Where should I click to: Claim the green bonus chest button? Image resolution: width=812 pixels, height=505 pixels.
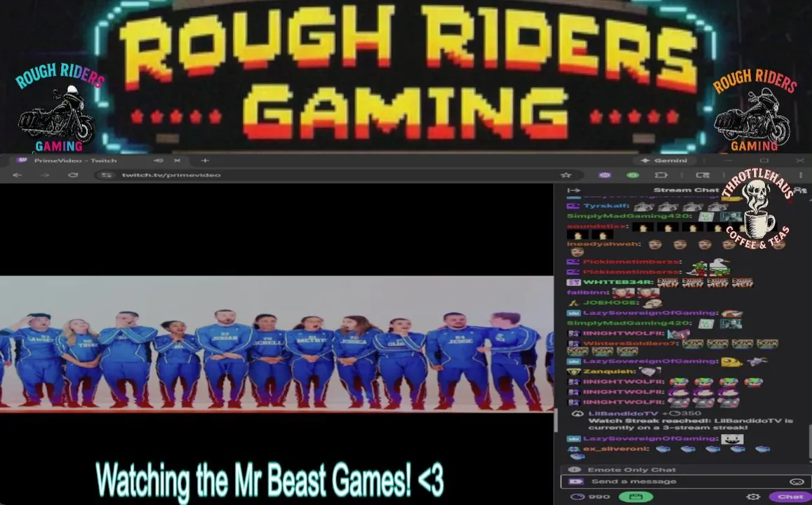635,497
